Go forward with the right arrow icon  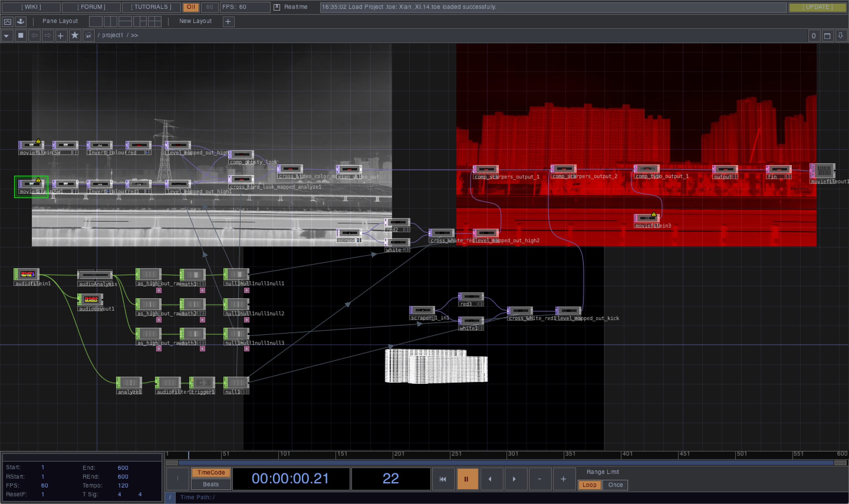point(48,35)
